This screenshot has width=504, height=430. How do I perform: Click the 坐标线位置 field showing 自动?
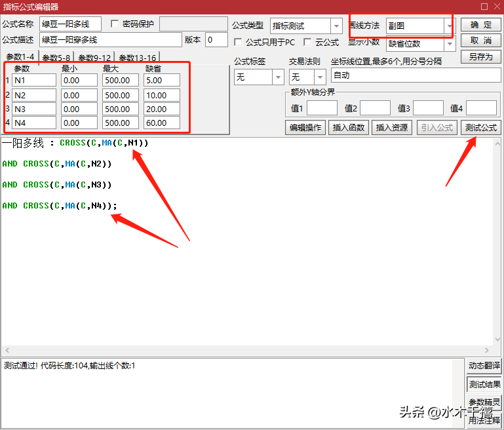[x=416, y=75]
